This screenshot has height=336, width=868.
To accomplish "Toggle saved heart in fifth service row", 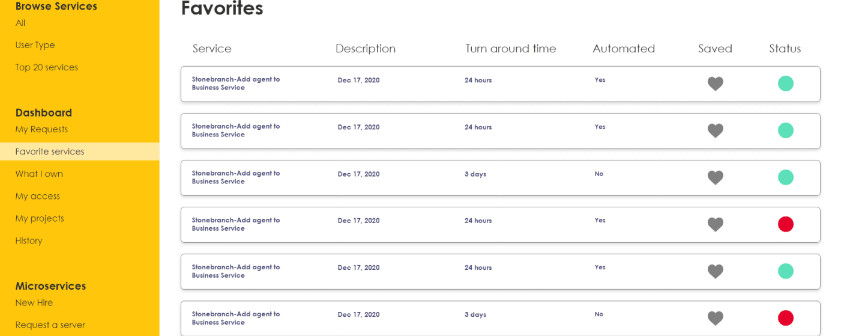I will (715, 271).
